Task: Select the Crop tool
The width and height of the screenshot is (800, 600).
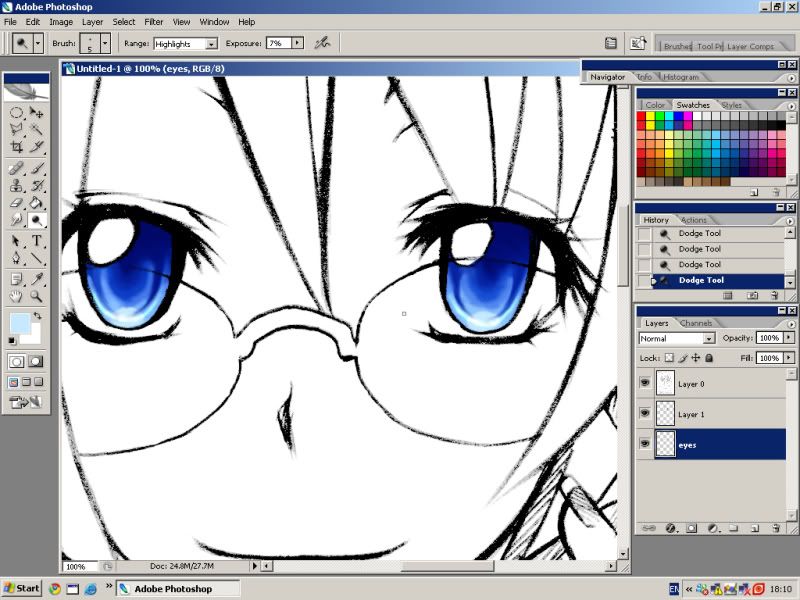Action: pos(16,147)
